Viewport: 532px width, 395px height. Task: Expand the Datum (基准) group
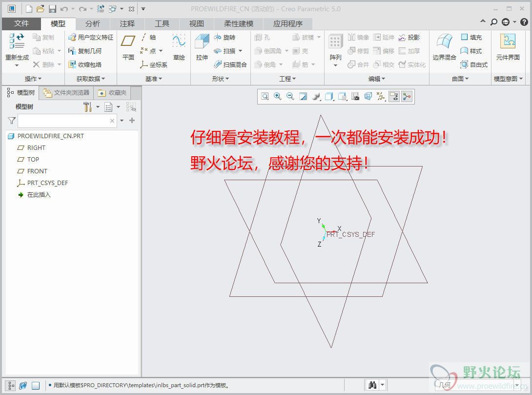click(x=154, y=79)
